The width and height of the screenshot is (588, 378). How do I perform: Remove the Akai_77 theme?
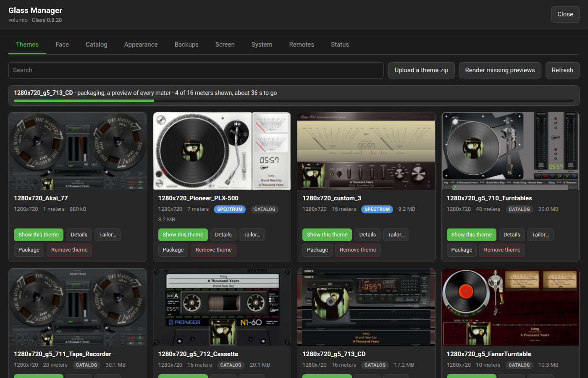pyautogui.click(x=69, y=250)
